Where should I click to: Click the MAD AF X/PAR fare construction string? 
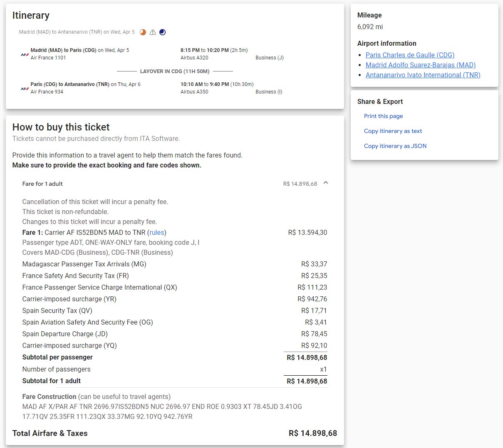click(x=162, y=411)
